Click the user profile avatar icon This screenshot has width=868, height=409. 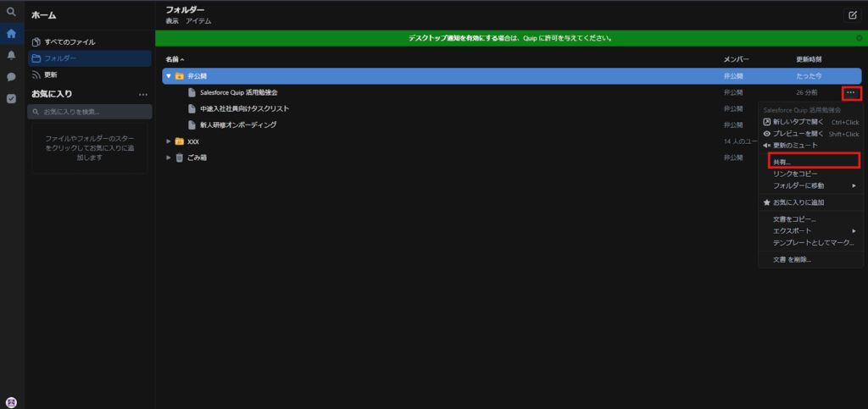[x=11, y=401]
